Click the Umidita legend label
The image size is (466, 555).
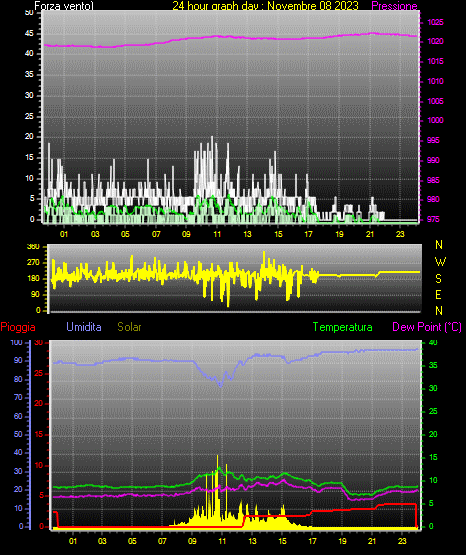point(84,327)
